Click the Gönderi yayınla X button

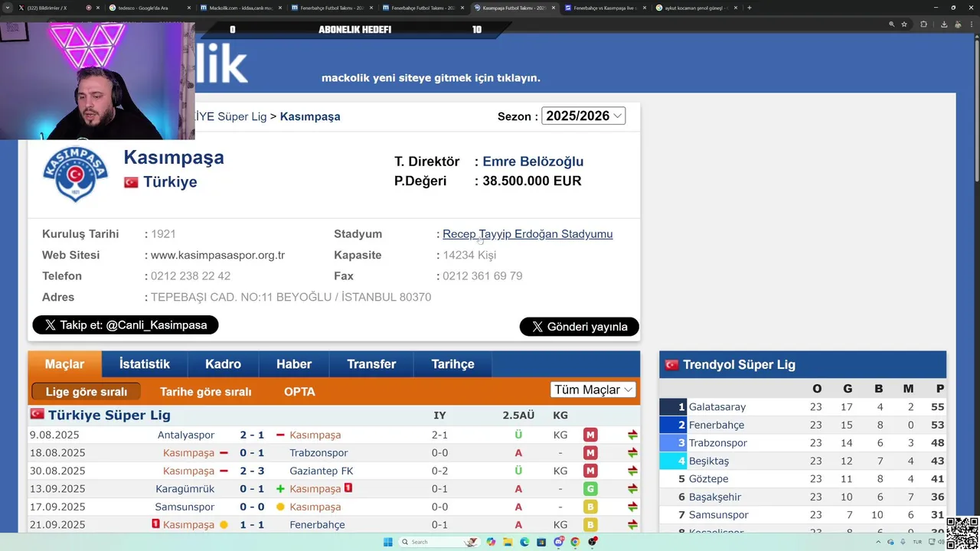click(x=580, y=327)
